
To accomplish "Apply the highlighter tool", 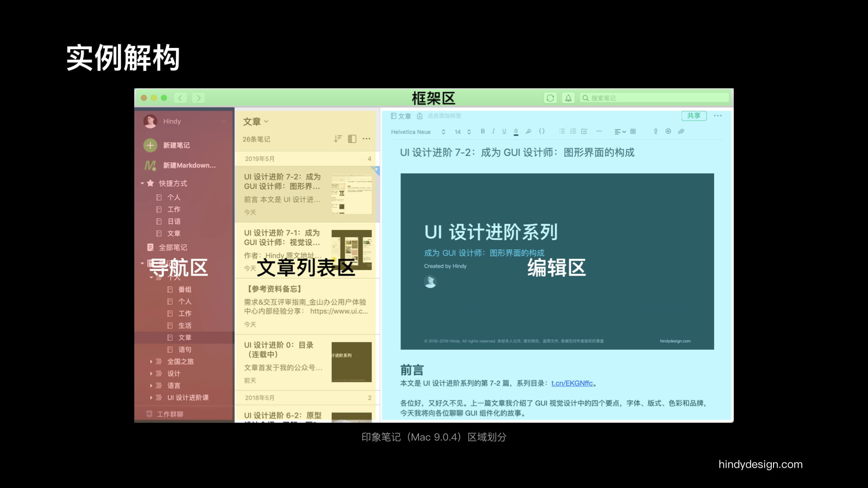I will point(528,131).
